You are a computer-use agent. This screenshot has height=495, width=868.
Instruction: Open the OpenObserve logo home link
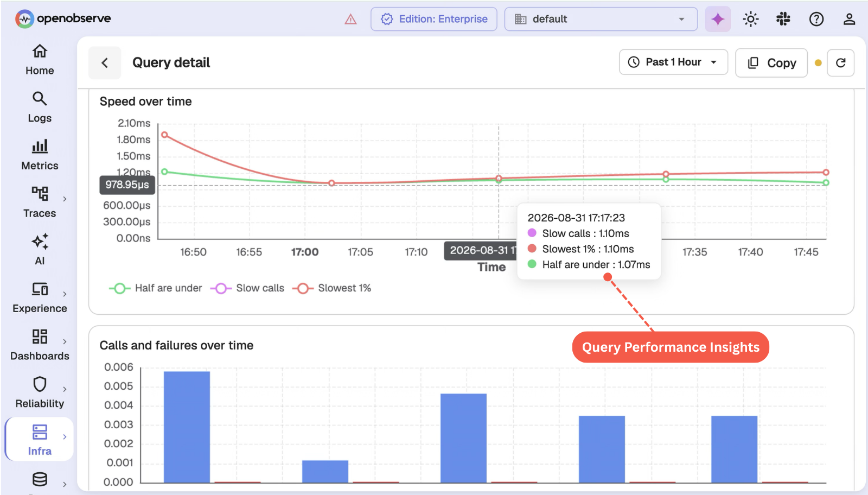point(63,19)
